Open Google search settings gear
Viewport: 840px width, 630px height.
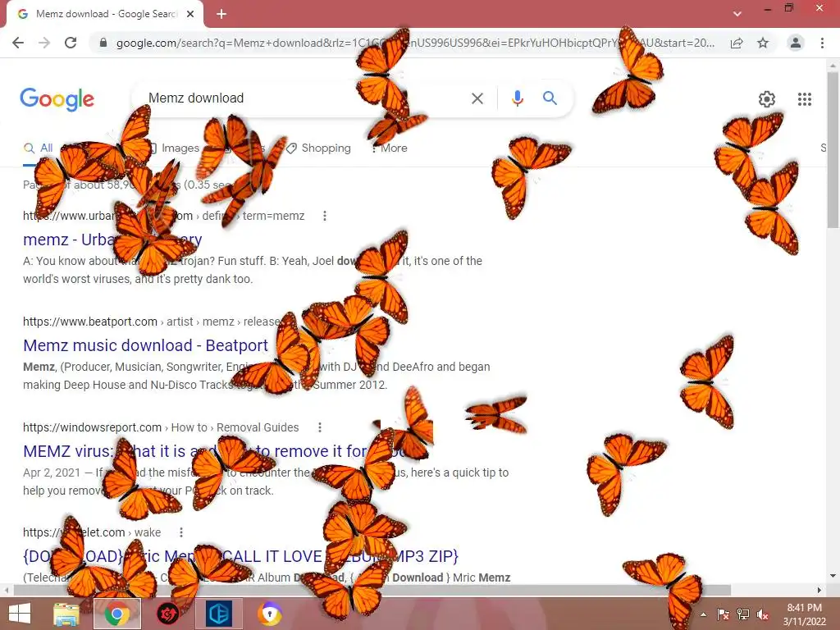click(767, 99)
